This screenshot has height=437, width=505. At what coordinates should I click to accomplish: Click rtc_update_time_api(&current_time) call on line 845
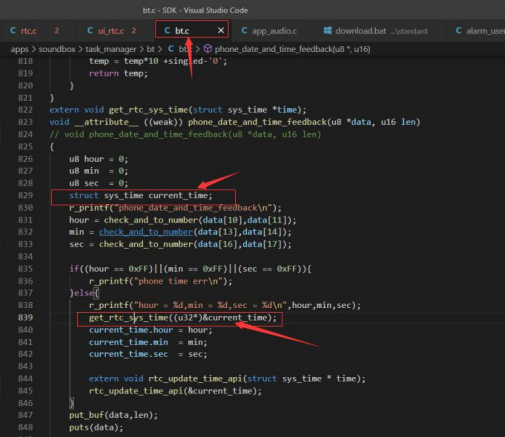(x=176, y=391)
